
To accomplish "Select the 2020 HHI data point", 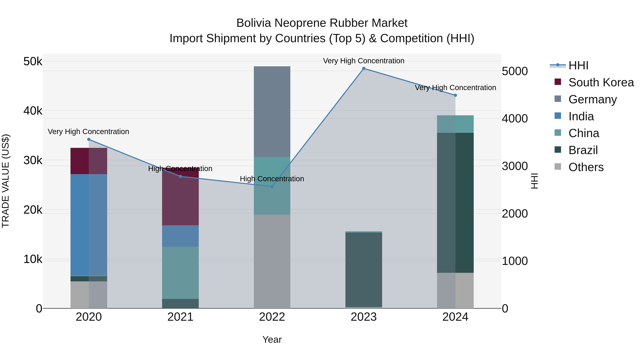I will point(89,139).
